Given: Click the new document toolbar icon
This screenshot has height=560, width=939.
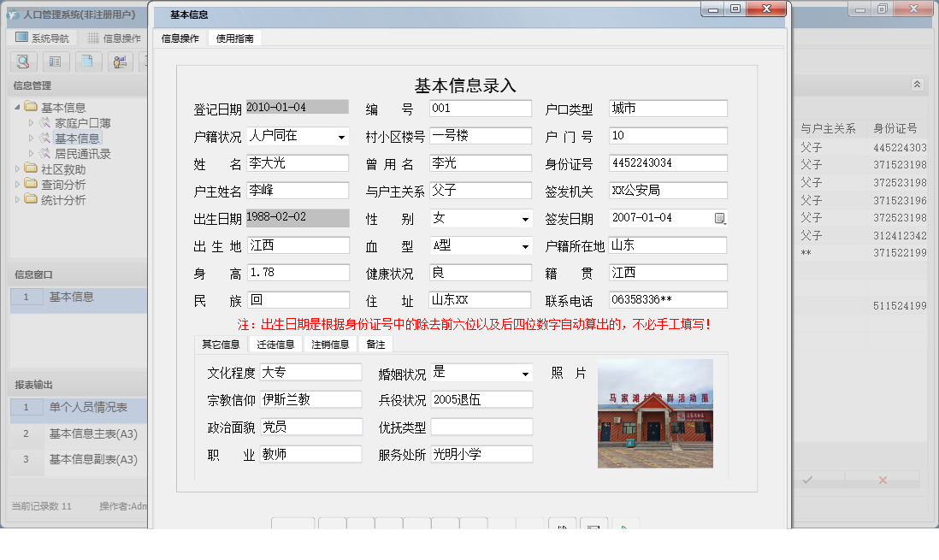Looking at the screenshot, I should [86, 62].
